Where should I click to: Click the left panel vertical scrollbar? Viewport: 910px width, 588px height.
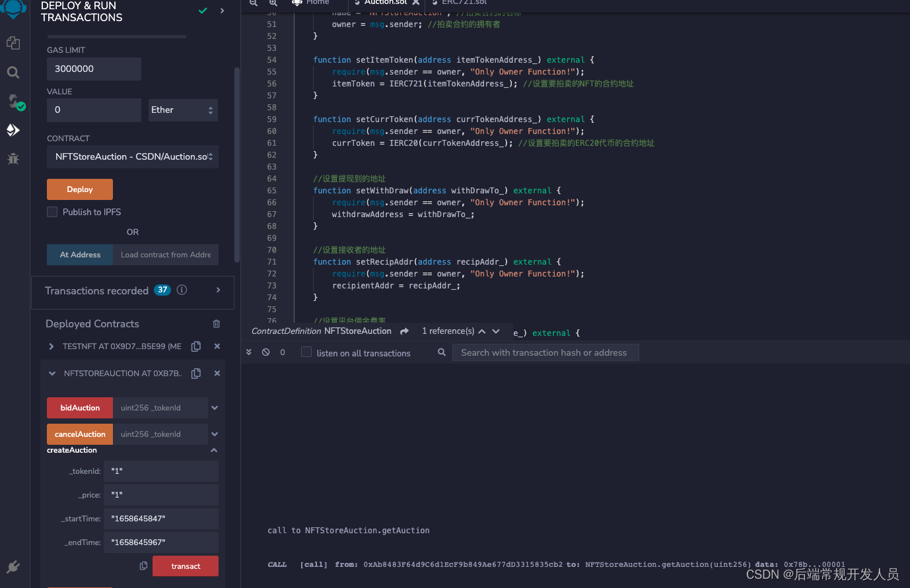(237, 165)
